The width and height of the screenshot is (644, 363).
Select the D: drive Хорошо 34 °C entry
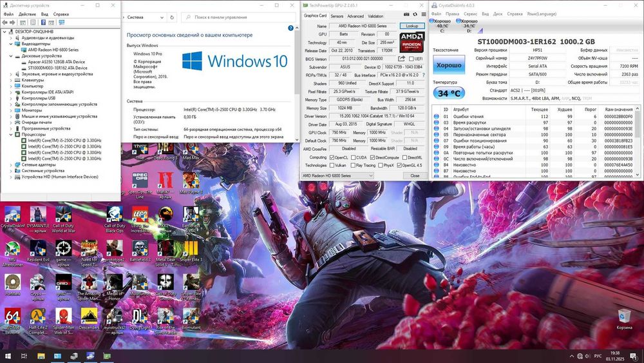468,26
